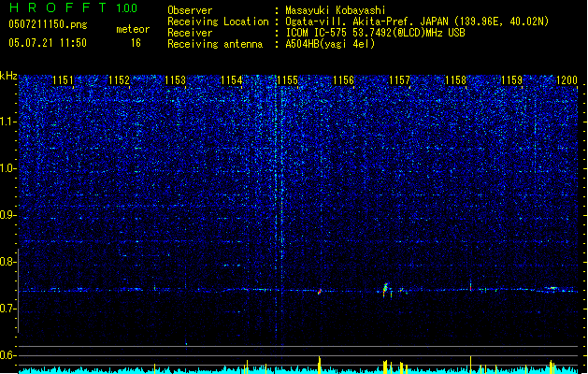Click the 0.7 kHz frequency label

pos(8,309)
